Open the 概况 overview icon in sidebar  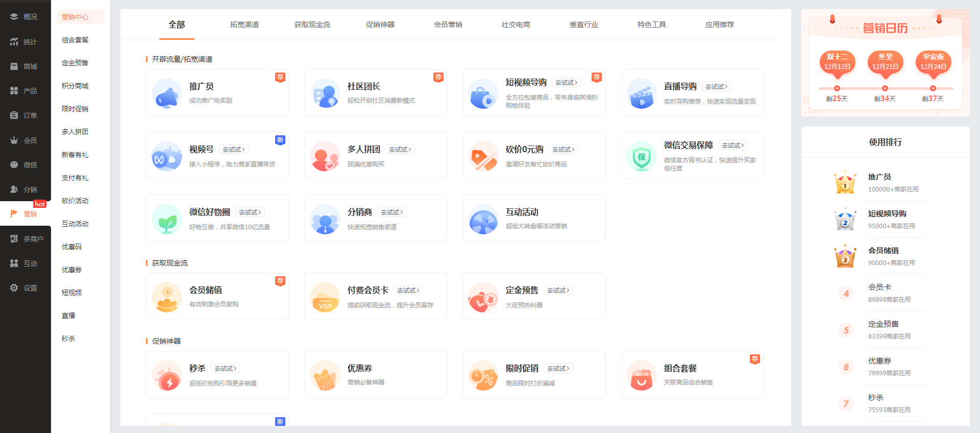14,17
